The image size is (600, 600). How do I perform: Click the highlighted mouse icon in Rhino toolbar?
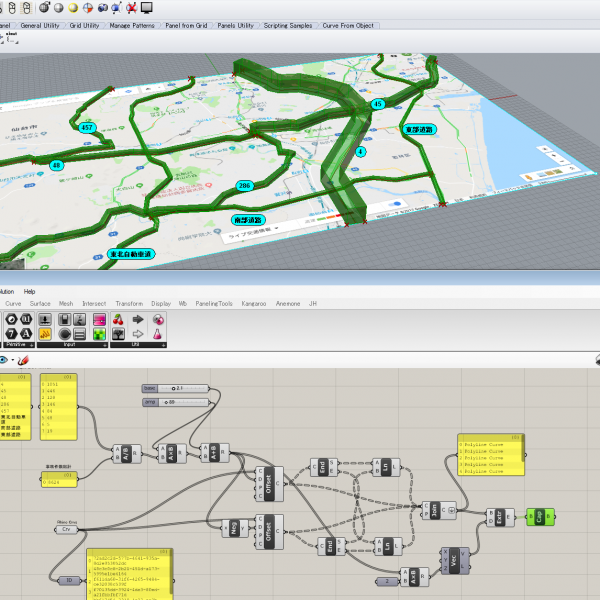coord(26,8)
